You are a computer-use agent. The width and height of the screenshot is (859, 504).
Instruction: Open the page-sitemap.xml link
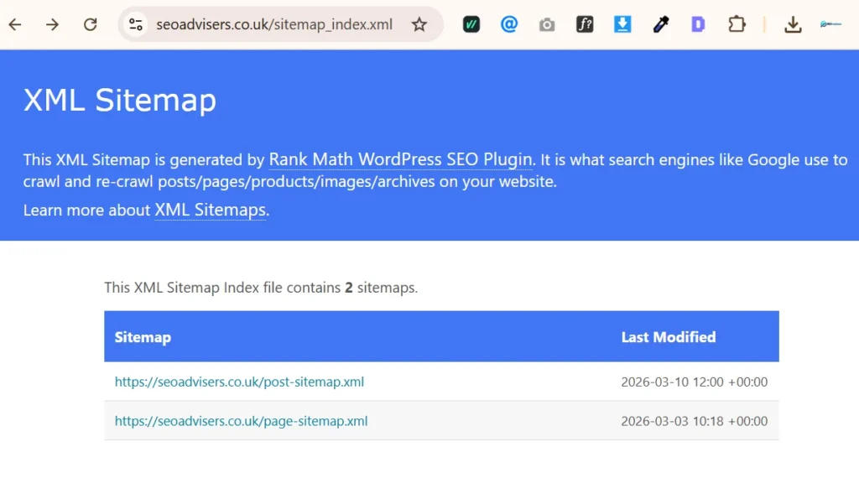240,421
